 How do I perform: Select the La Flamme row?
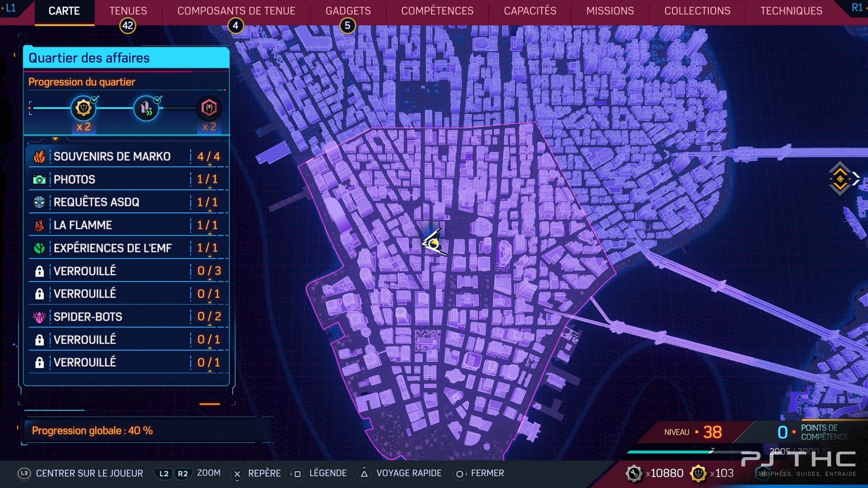coord(127,225)
